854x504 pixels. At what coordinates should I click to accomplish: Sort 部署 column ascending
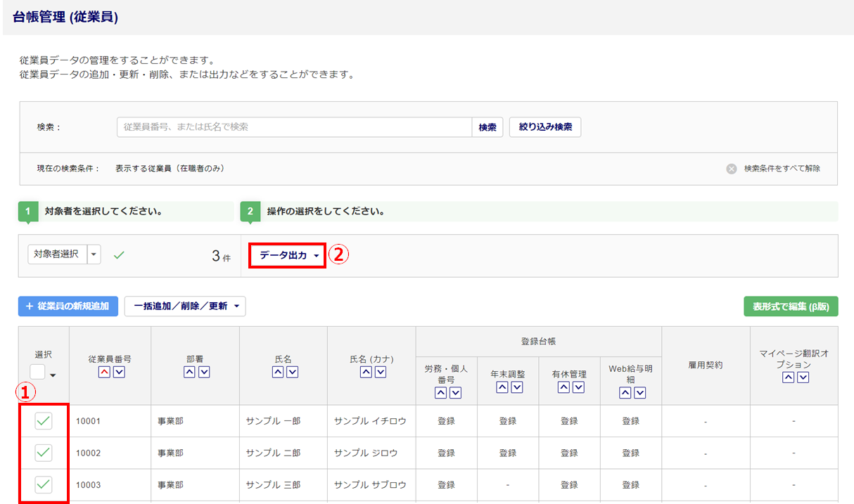(189, 372)
